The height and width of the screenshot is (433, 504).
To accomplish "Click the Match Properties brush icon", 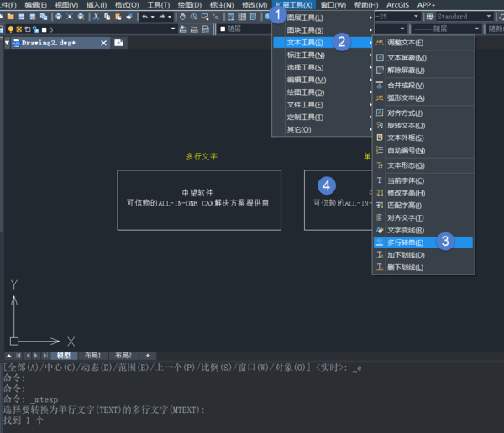I will (x=129, y=17).
